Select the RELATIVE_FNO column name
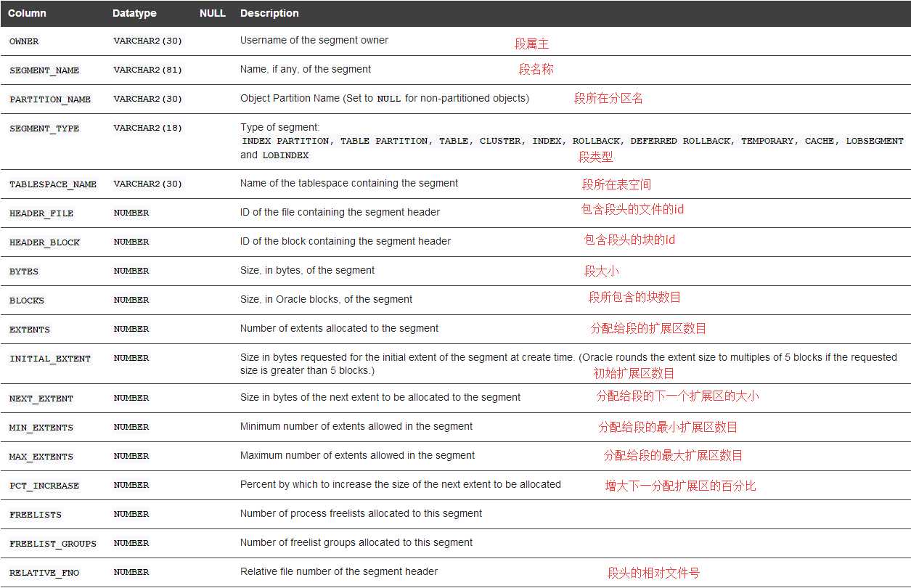 click(x=44, y=573)
